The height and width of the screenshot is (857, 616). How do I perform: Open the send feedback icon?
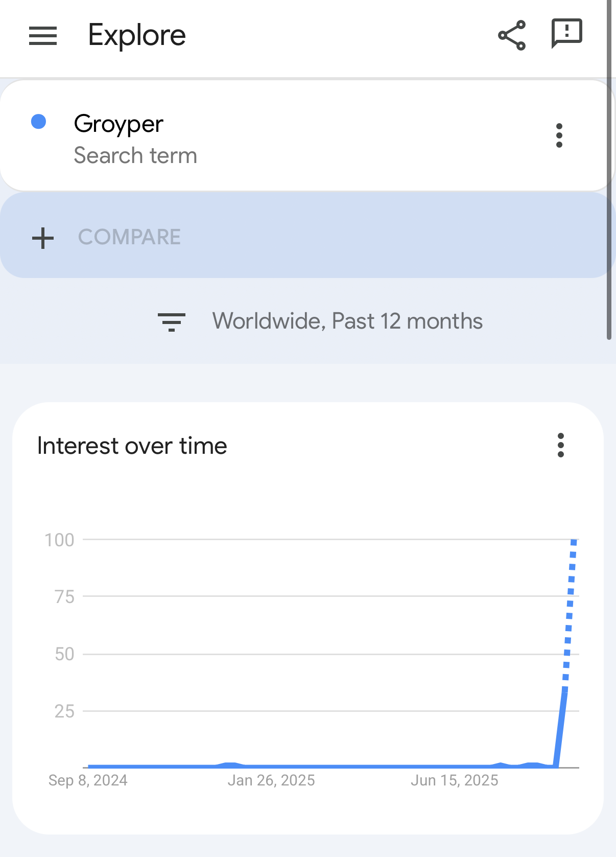point(567,34)
